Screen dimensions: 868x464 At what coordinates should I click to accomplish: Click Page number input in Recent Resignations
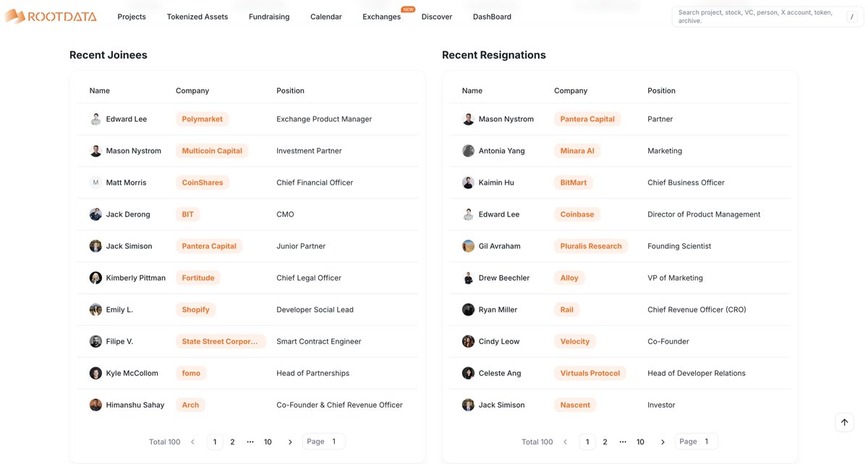pos(707,442)
